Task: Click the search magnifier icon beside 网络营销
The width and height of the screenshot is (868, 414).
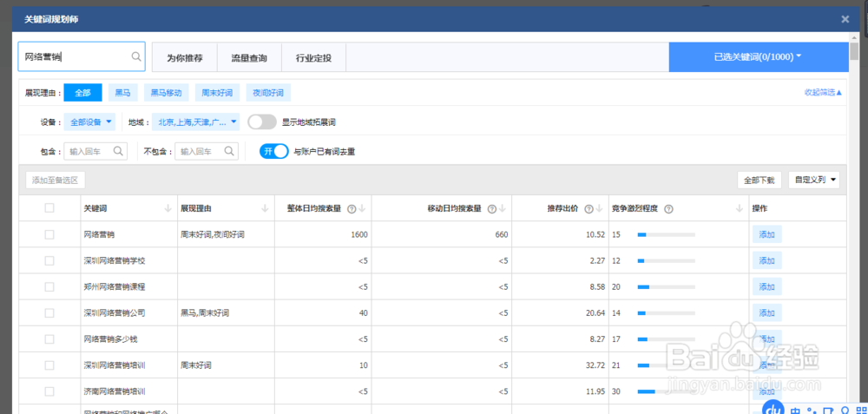Action: [136, 56]
